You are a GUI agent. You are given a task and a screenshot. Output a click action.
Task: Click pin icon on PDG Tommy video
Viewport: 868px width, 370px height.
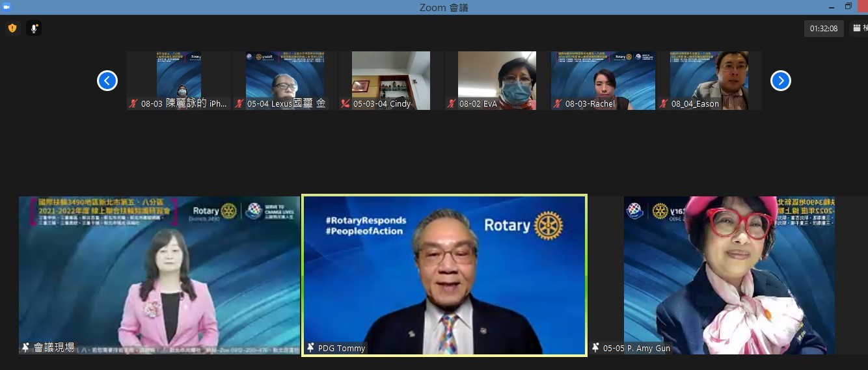click(310, 348)
